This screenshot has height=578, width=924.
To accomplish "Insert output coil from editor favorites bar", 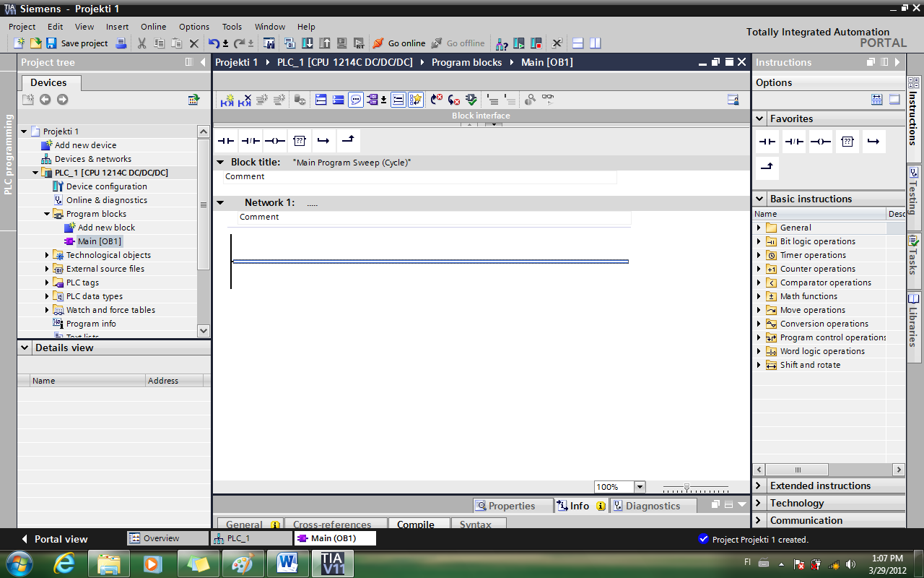I will pos(275,140).
